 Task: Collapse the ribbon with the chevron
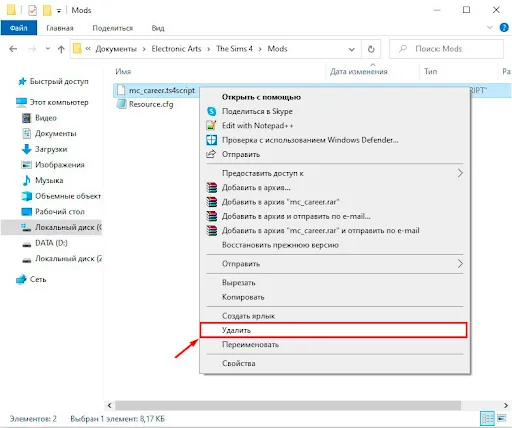click(x=490, y=27)
